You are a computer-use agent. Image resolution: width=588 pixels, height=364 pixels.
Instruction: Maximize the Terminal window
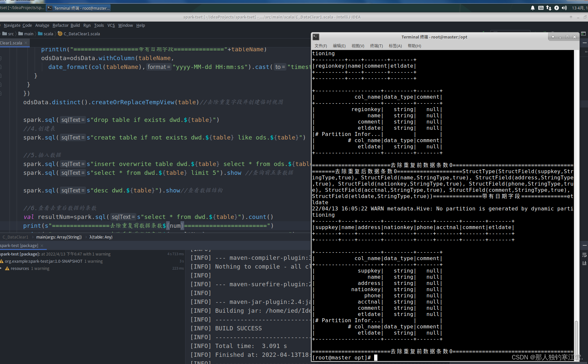567,37
